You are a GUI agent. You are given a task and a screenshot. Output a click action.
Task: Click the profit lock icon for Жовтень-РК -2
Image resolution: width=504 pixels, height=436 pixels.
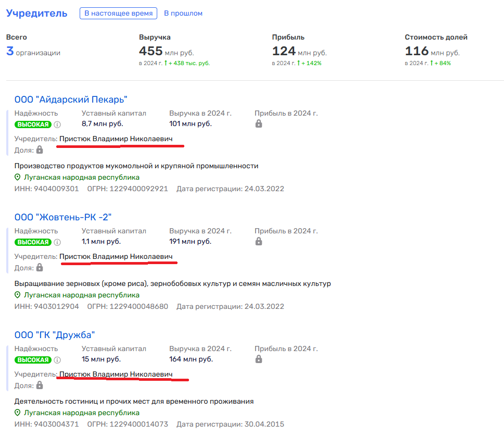[x=259, y=242]
